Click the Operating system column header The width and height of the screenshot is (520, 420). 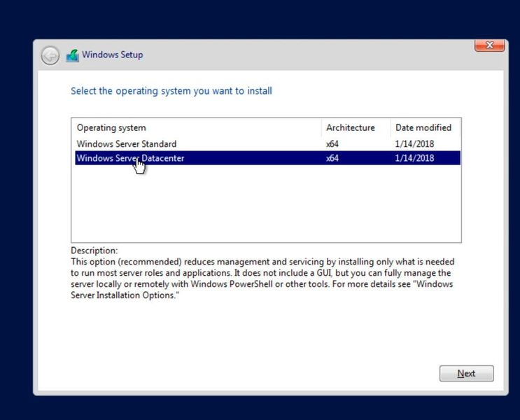[197, 127]
